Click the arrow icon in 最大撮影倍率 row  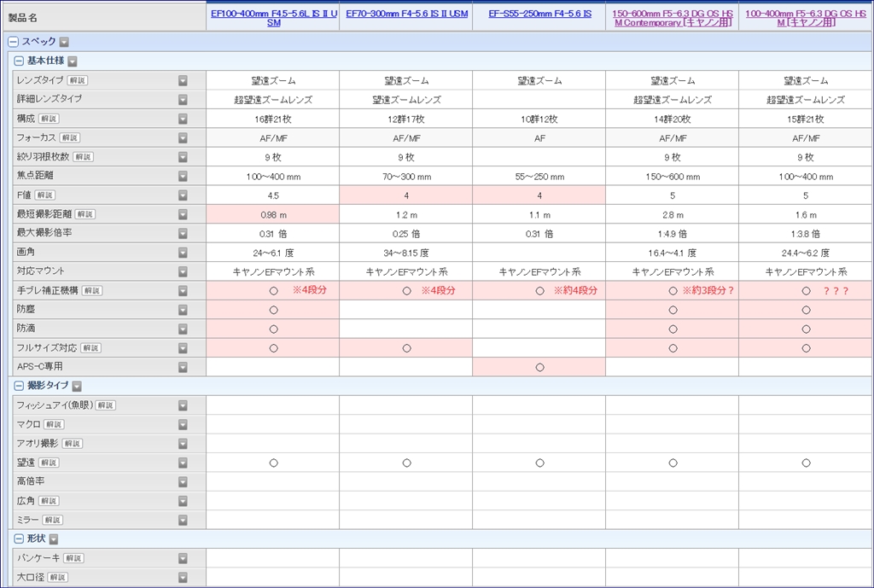click(x=183, y=234)
